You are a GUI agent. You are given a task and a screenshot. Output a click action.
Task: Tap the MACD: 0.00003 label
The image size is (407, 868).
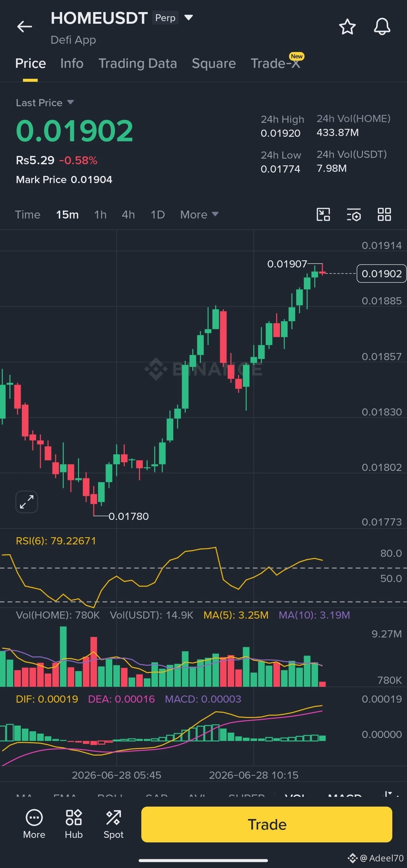click(x=203, y=699)
